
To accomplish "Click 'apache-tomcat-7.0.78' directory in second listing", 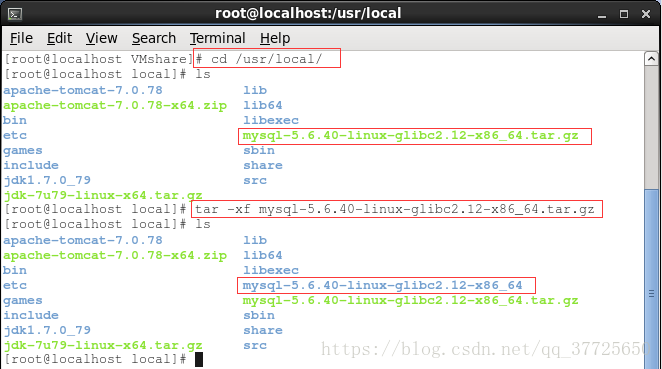I will 83,240.
